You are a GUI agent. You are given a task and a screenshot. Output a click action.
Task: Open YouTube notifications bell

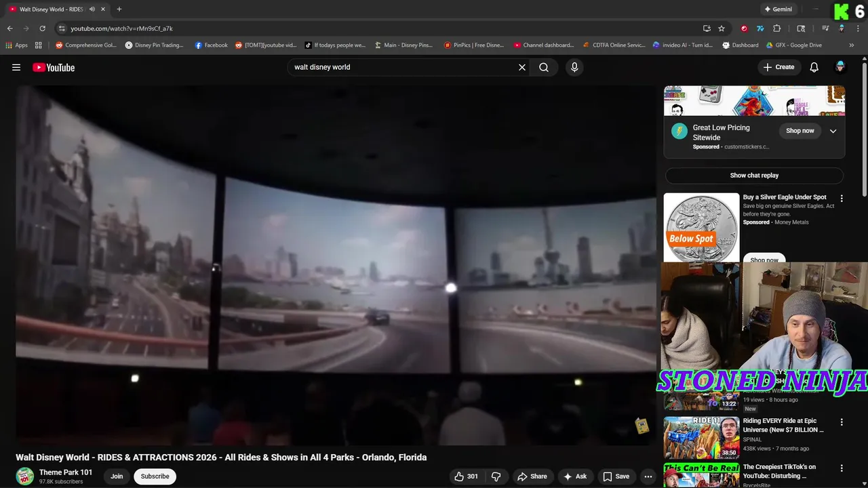814,67
